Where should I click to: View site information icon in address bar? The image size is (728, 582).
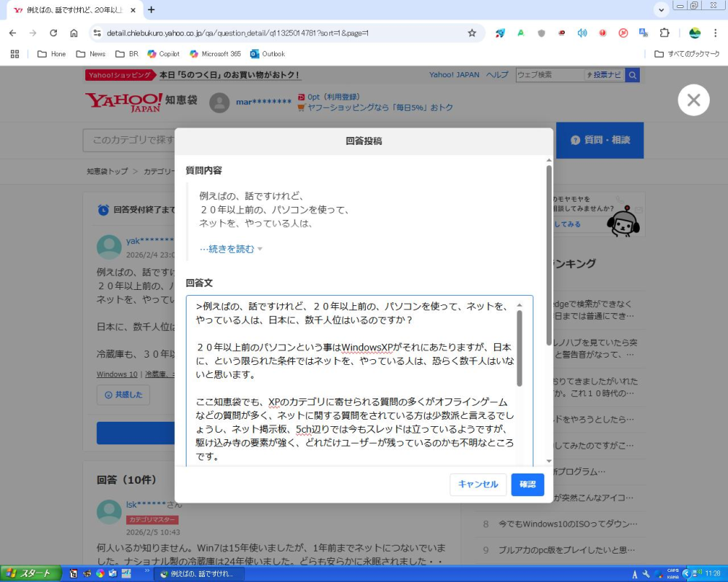point(97,33)
